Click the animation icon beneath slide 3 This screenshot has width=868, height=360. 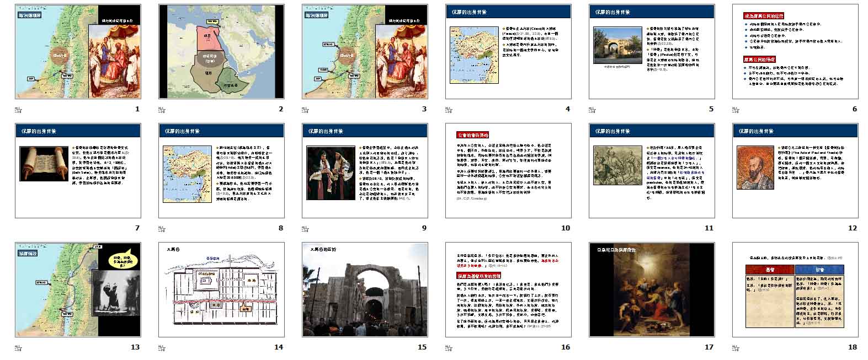point(305,109)
